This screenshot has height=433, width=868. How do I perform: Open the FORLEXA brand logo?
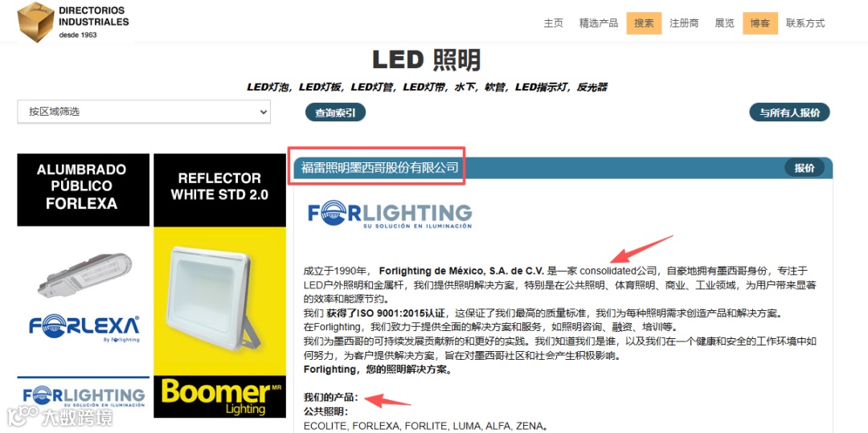84,329
